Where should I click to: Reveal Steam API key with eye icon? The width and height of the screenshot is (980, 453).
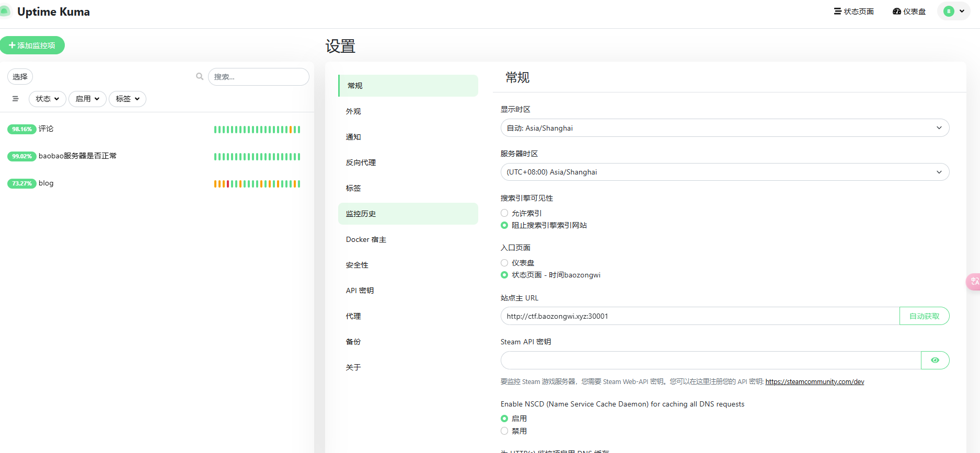click(x=935, y=361)
